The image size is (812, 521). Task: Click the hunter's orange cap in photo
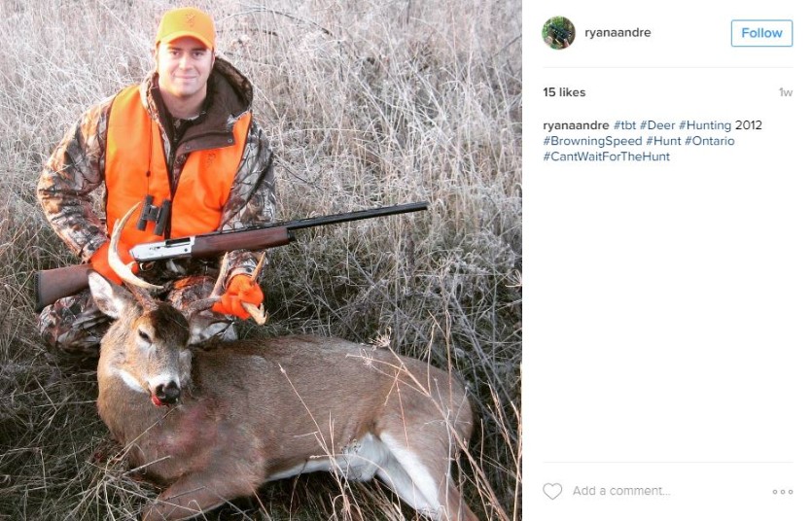185,26
